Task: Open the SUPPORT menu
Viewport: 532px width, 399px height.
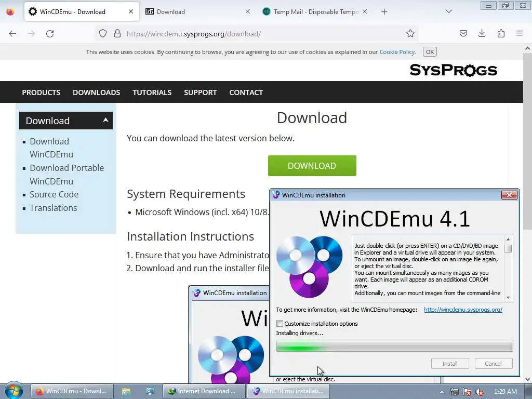Action: [200, 92]
